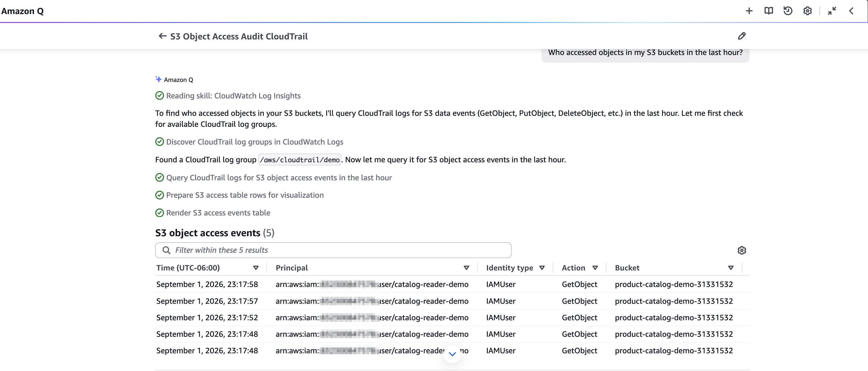Sort by Principal column arrow

pos(466,268)
